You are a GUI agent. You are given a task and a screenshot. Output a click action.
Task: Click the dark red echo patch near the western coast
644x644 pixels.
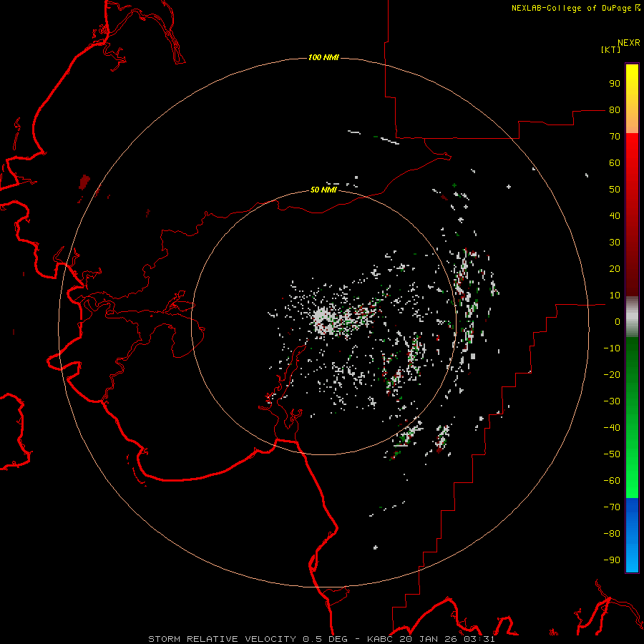(x=84, y=181)
